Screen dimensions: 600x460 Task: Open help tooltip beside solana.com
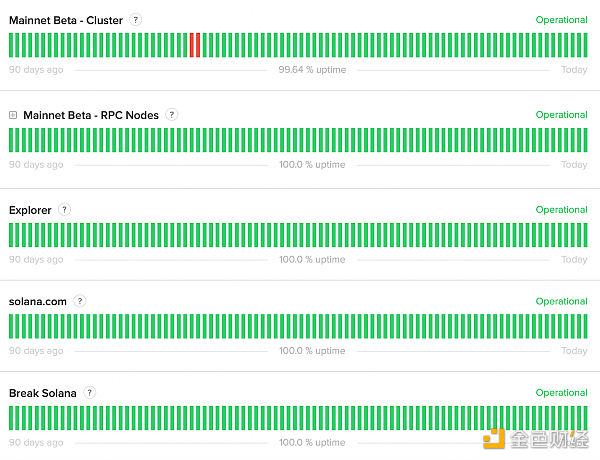tap(80, 301)
